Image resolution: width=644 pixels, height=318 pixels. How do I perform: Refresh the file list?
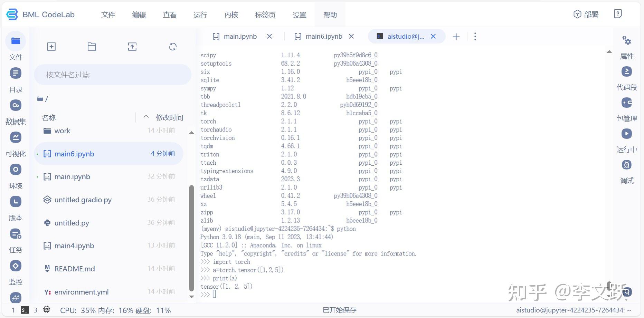coord(172,46)
